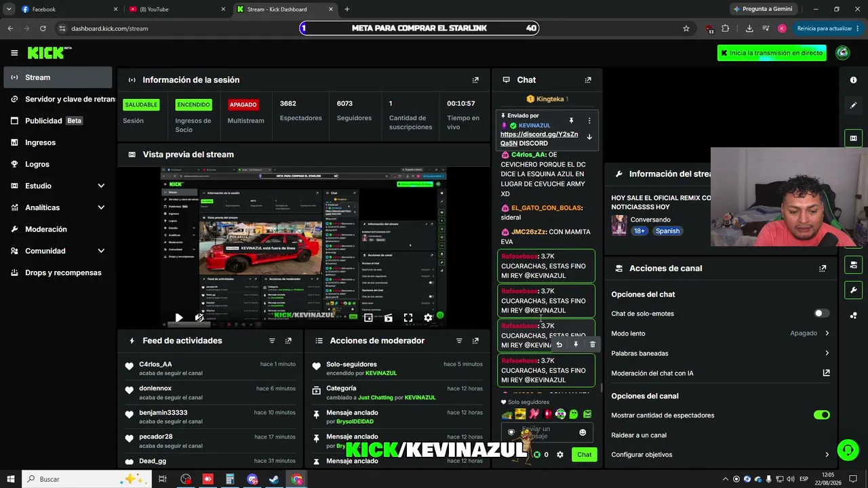Open Configurar objetivos chevron
The image size is (868, 488).
coord(827,455)
